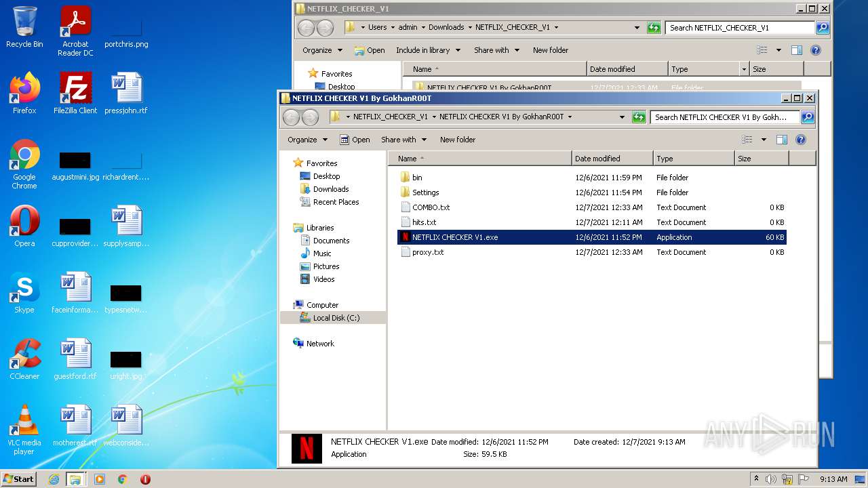This screenshot has width=868, height=488.
Task: Launch Acrobat Reader DC from desktop
Action: pyautogui.click(x=75, y=31)
